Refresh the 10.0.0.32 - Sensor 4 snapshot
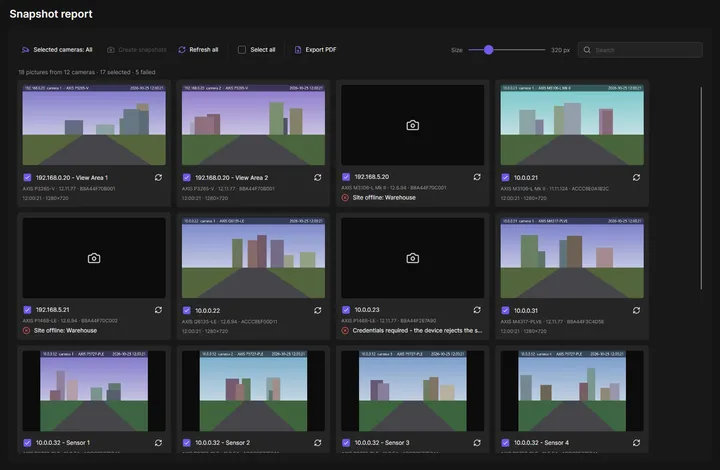This screenshot has height=470, width=720. coord(636,442)
